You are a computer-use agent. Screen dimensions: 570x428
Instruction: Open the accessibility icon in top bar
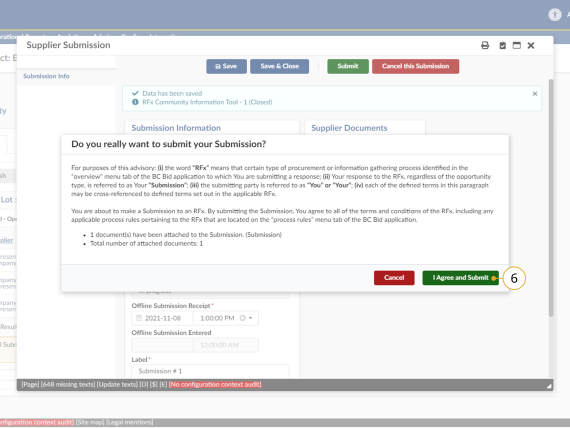pyautogui.click(x=555, y=15)
